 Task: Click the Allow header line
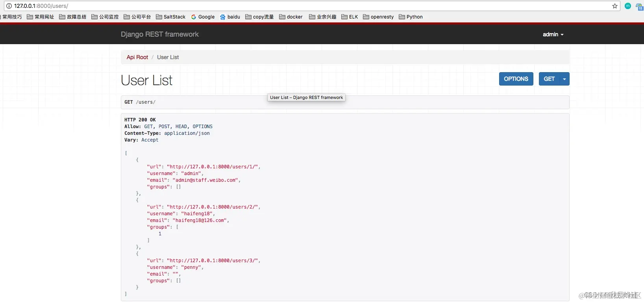coord(168,127)
